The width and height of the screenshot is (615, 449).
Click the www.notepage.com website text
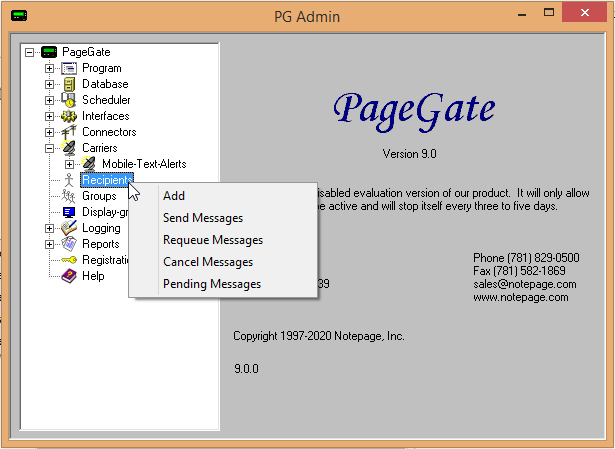tap(521, 297)
